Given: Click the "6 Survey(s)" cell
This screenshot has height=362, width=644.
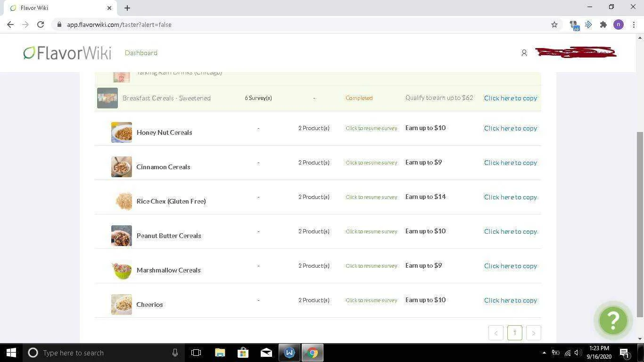Looking at the screenshot, I should (258, 98).
